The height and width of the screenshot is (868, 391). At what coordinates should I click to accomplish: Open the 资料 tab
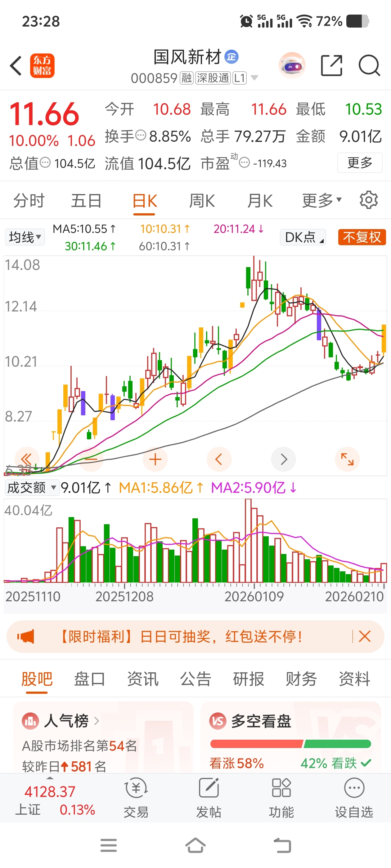355,679
